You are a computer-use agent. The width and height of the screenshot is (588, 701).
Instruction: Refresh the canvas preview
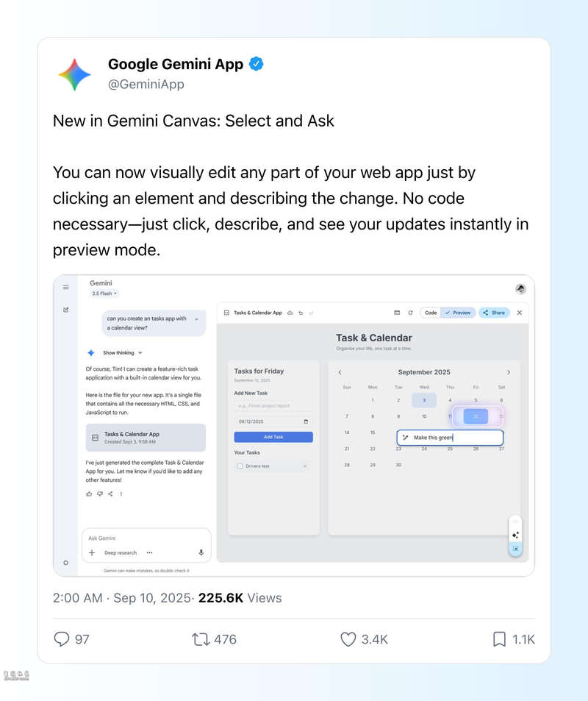click(410, 313)
